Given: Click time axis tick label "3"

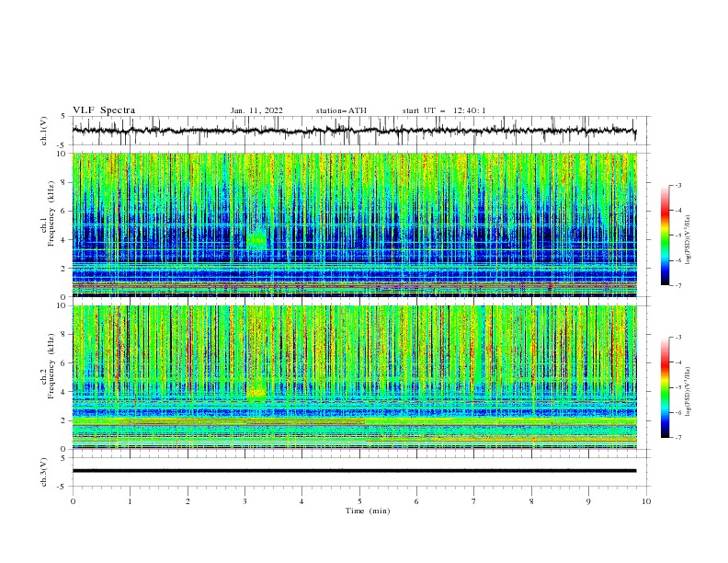Looking at the screenshot, I should (x=245, y=501).
